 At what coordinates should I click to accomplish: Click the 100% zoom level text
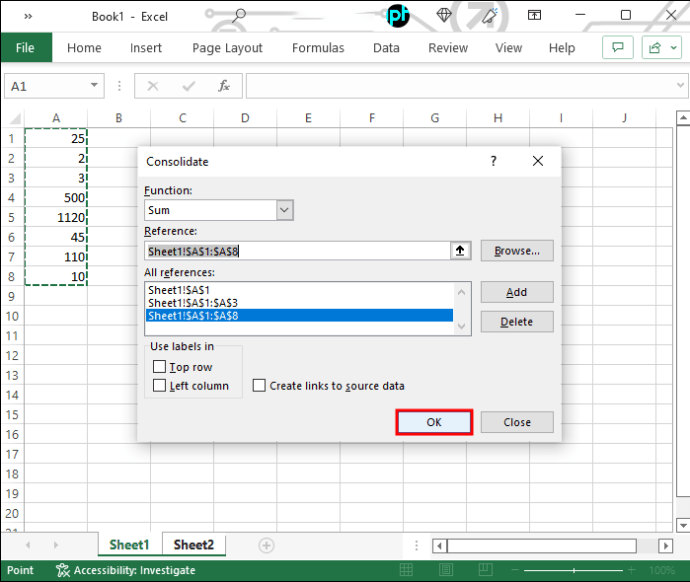tap(662, 571)
